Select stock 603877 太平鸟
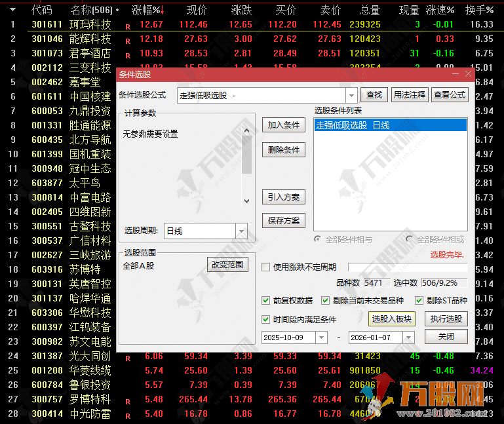 [66, 183]
